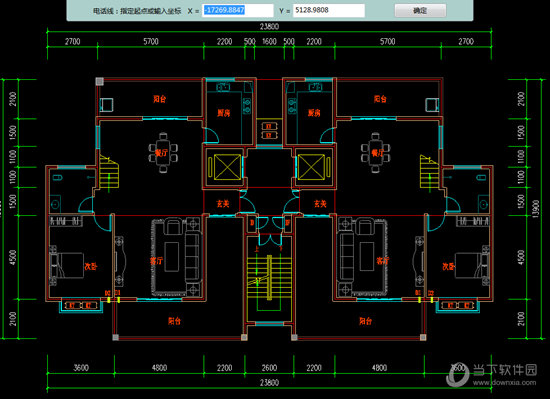Confirm coordinates with the 确定 button
Image resolution: width=550 pixels, height=399 pixels.
click(x=420, y=11)
